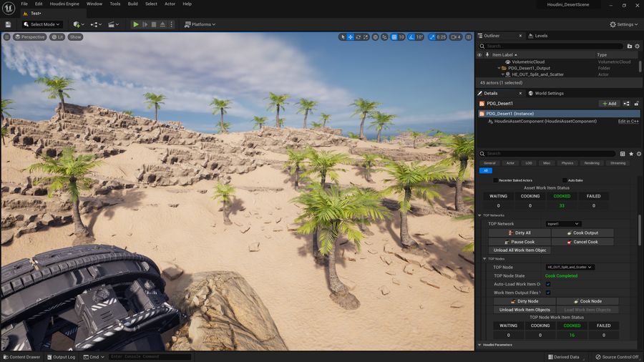Open the TOP Node HE_OUT_Split_and_Scatter dropdown

point(570,267)
